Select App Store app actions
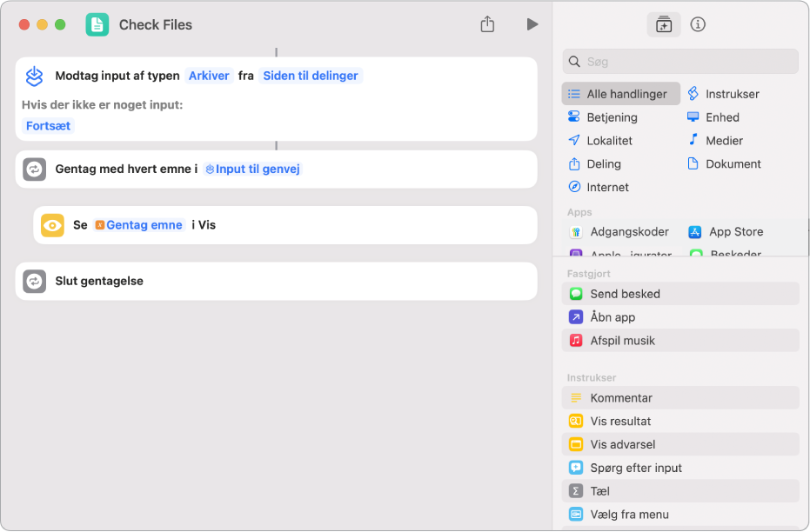This screenshot has height=532, width=810. [726, 232]
